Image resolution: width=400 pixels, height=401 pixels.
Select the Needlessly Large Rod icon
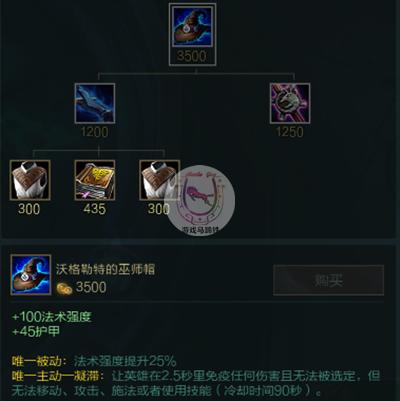[290, 103]
